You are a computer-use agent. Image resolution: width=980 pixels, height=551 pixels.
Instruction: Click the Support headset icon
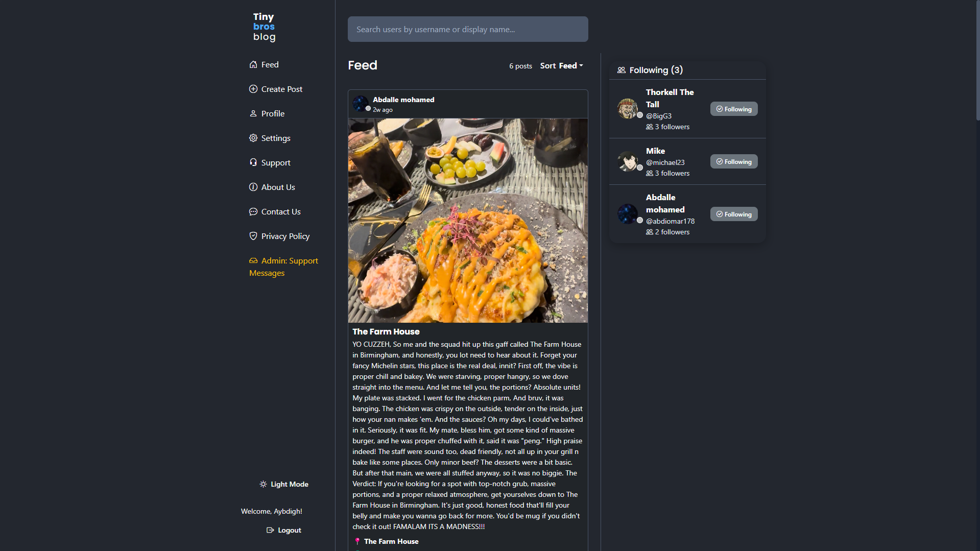pyautogui.click(x=253, y=162)
